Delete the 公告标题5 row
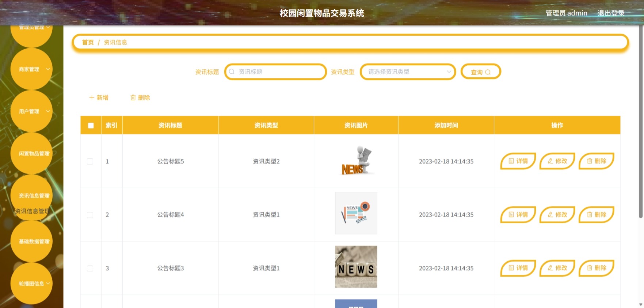 (597, 161)
